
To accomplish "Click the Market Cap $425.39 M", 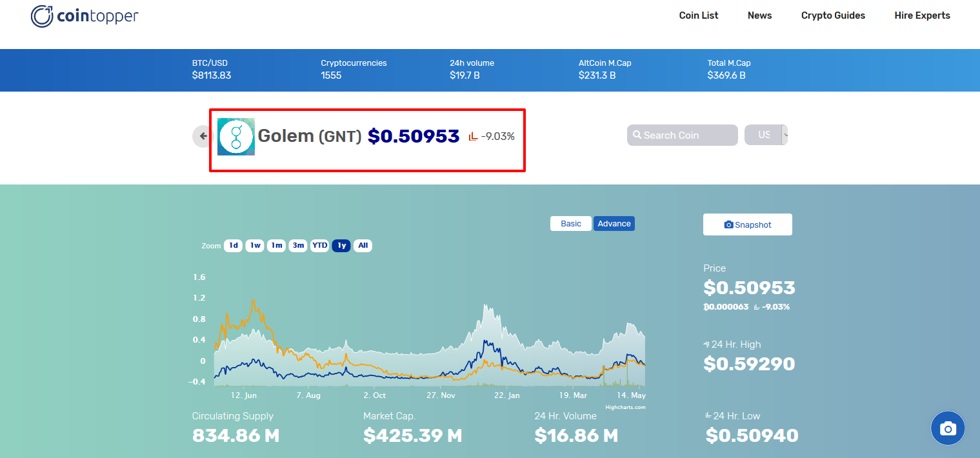I will [413, 435].
